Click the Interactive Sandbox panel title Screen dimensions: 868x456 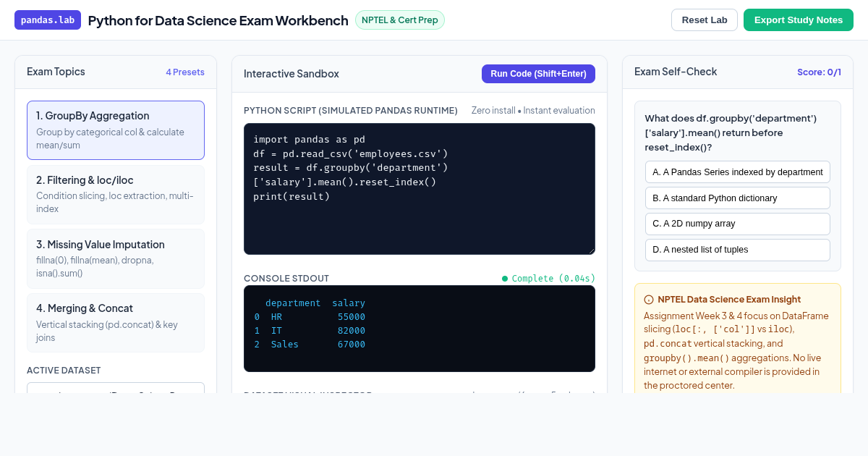coord(292,74)
